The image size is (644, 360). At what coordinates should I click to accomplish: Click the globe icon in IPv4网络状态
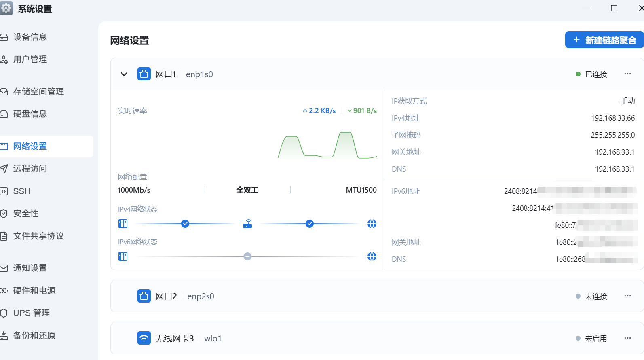point(372,224)
